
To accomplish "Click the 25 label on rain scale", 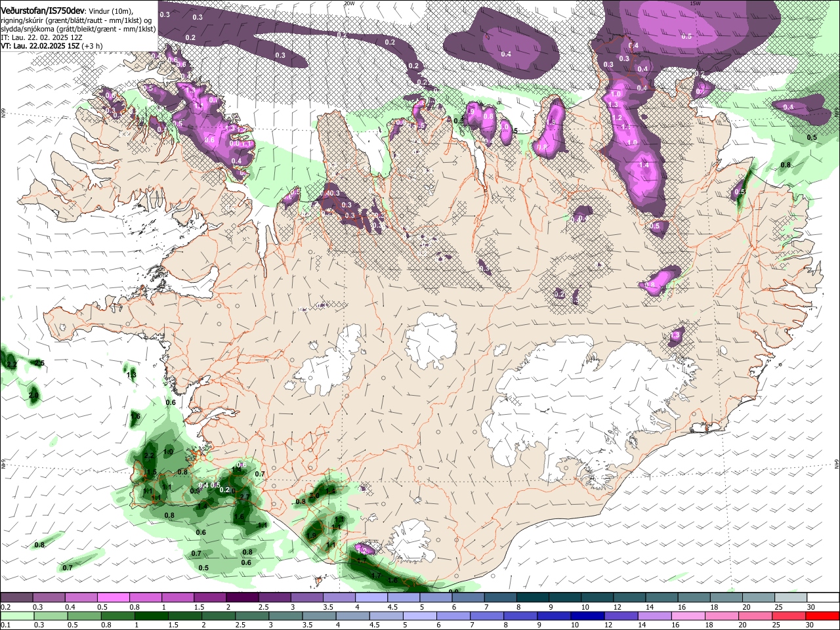I will (778, 625).
